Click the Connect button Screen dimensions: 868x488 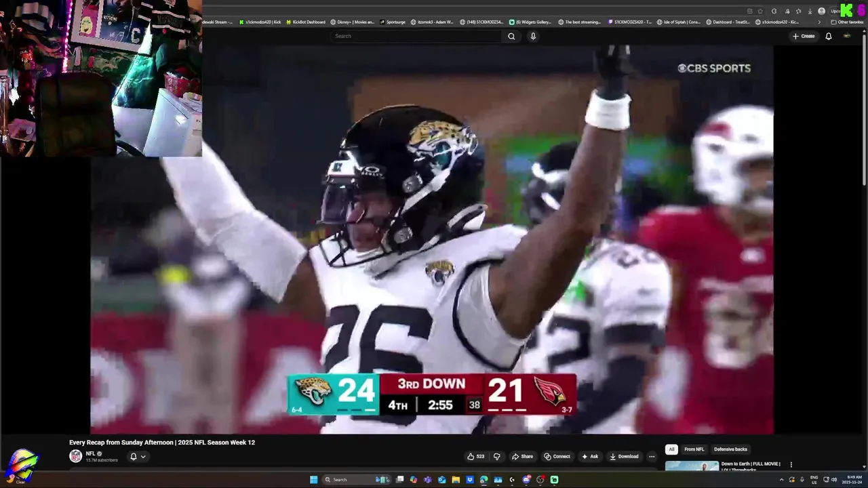[x=557, y=456]
